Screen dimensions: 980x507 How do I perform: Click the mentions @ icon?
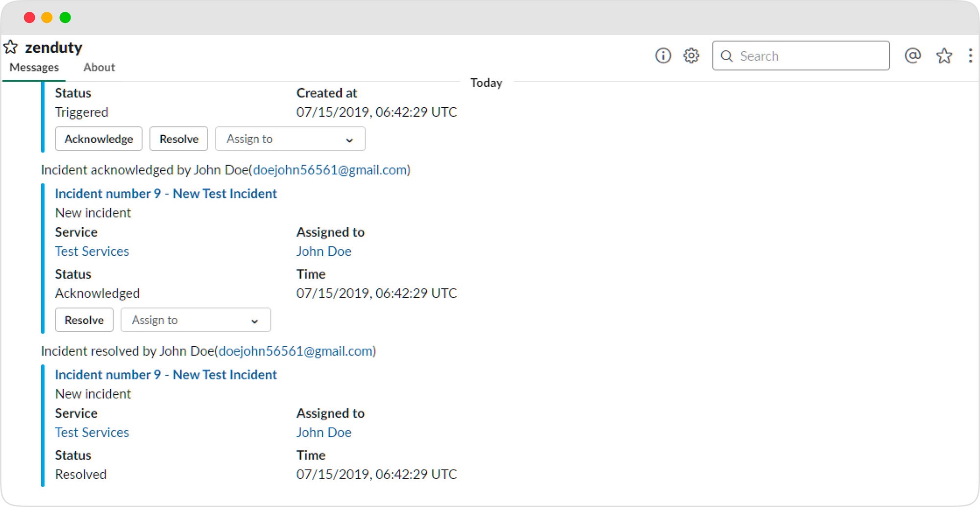tap(913, 56)
